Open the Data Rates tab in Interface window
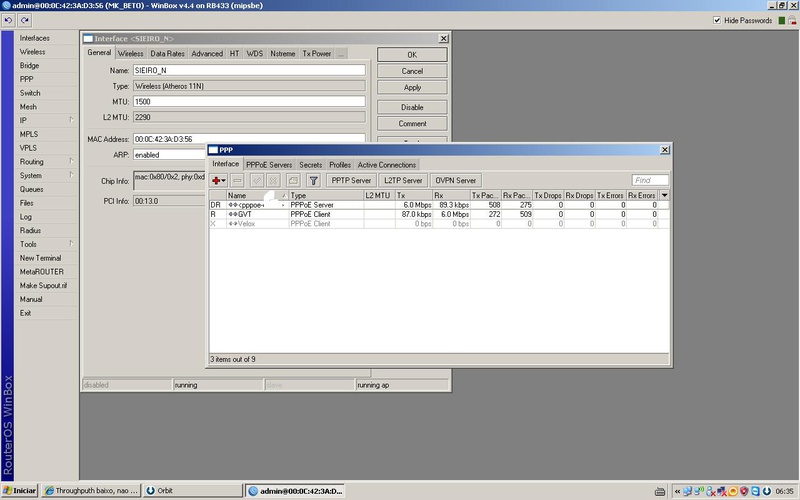This screenshot has width=800, height=500. pos(167,54)
